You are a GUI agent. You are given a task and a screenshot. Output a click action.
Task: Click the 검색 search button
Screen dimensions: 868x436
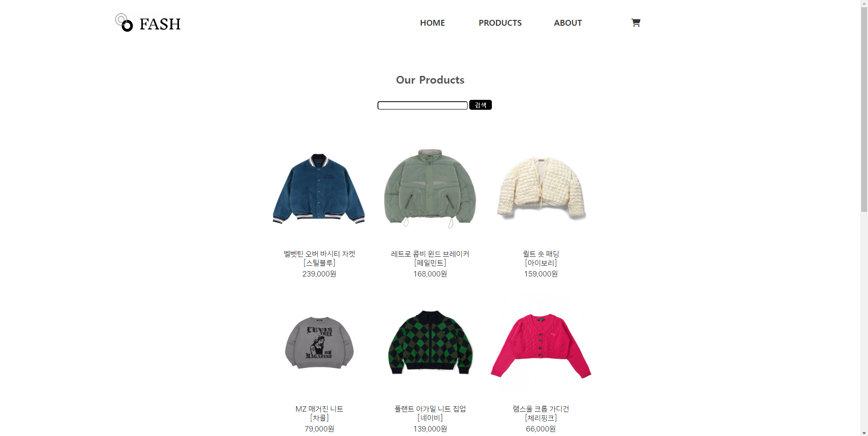[x=480, y=105]
